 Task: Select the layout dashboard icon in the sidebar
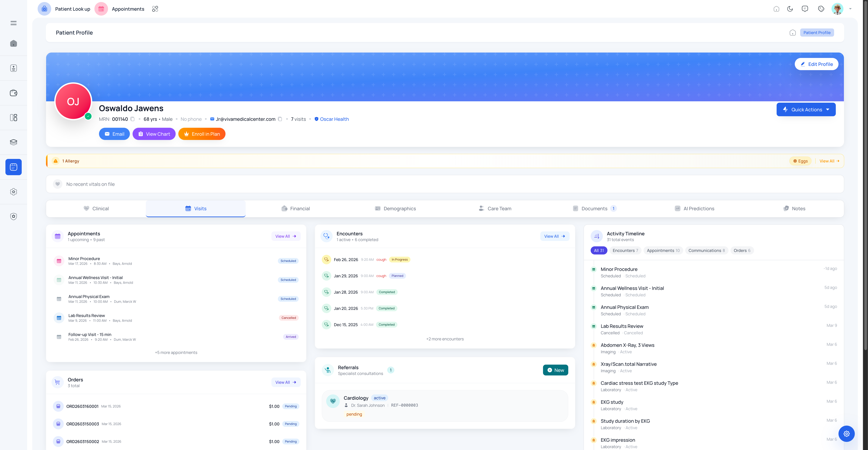click(x=14, y=117)
